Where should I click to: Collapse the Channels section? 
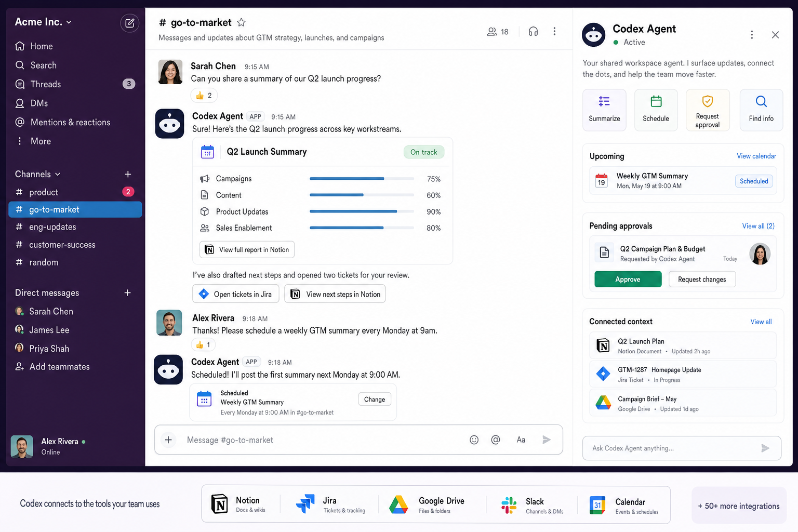pos(38,174)
